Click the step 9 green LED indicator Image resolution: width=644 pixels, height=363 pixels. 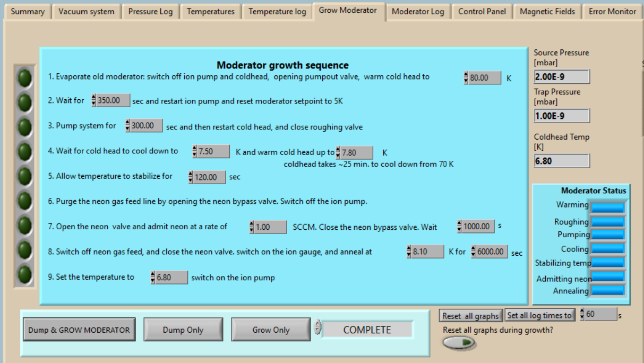click(25, 274)
